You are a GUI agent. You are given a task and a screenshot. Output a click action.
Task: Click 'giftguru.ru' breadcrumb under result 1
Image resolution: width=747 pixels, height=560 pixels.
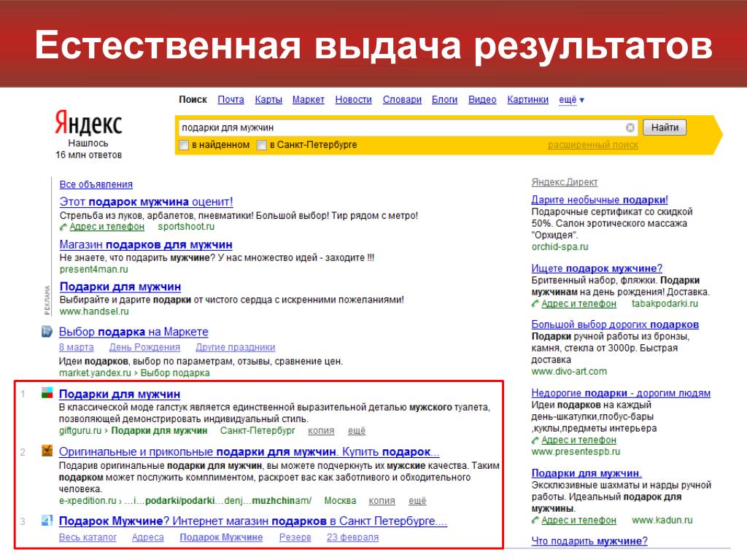(x=80, y=430)
